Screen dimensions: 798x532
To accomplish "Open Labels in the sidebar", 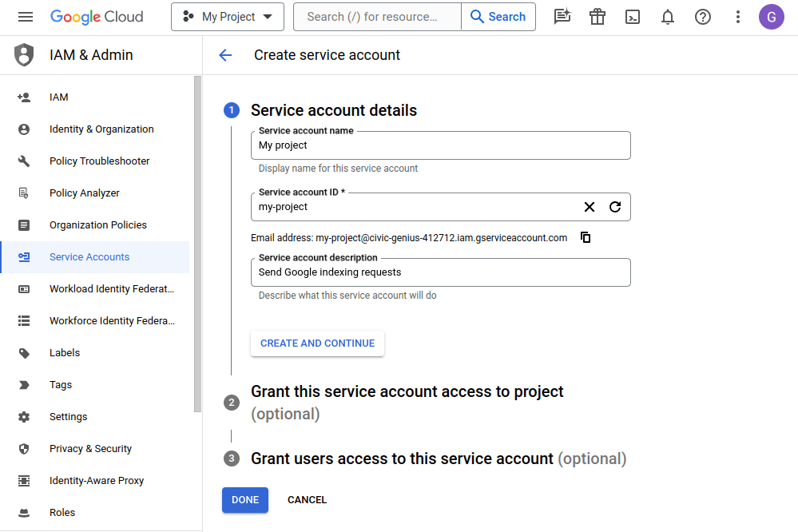I will tap(65, 353).
